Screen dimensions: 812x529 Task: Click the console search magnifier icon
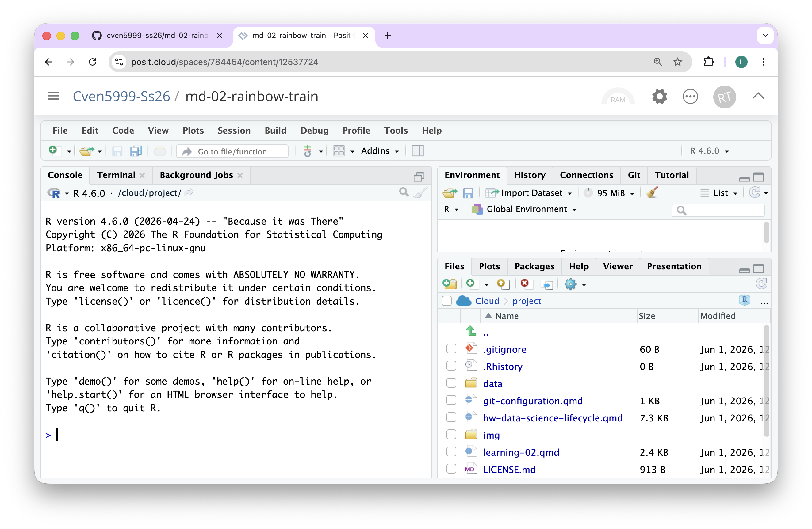tap(404, 192)
